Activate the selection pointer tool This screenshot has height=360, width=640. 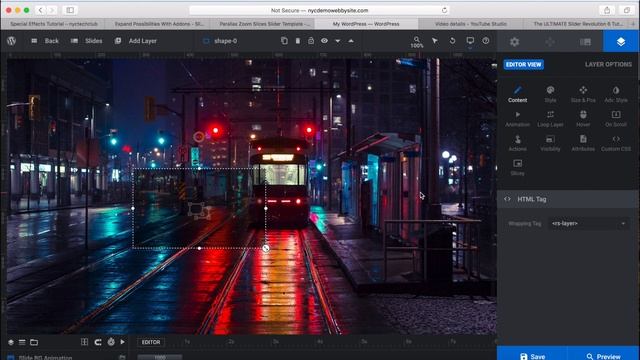(x=435, y=40)
